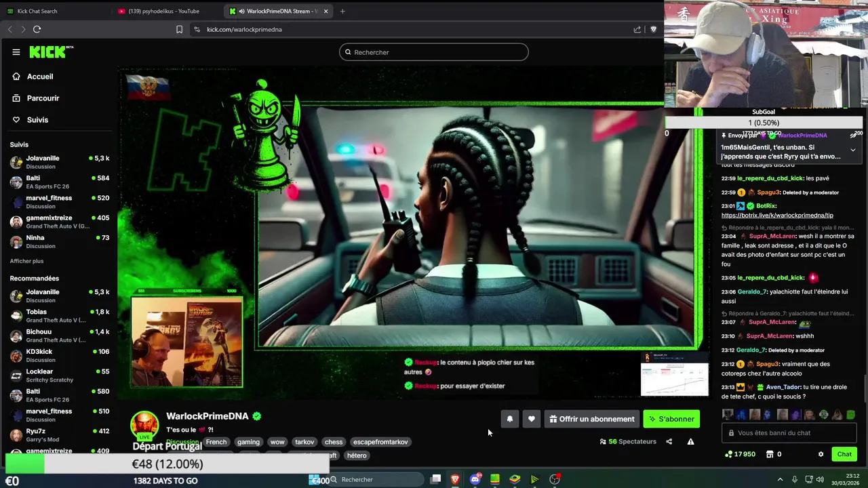Image resolution: width=868 pixels, height=488 pixels.
Task: Click the Task View icon in the taskbar
Action: [435, 479]
